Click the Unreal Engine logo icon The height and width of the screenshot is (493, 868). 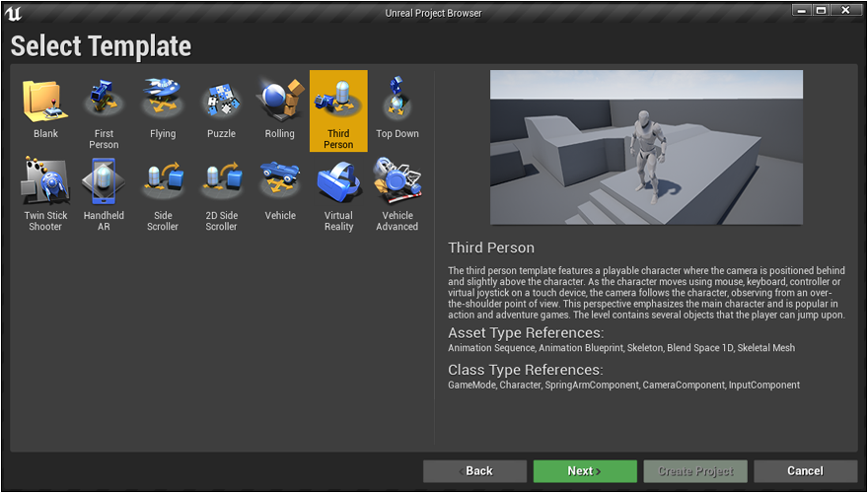coord(13,13)
